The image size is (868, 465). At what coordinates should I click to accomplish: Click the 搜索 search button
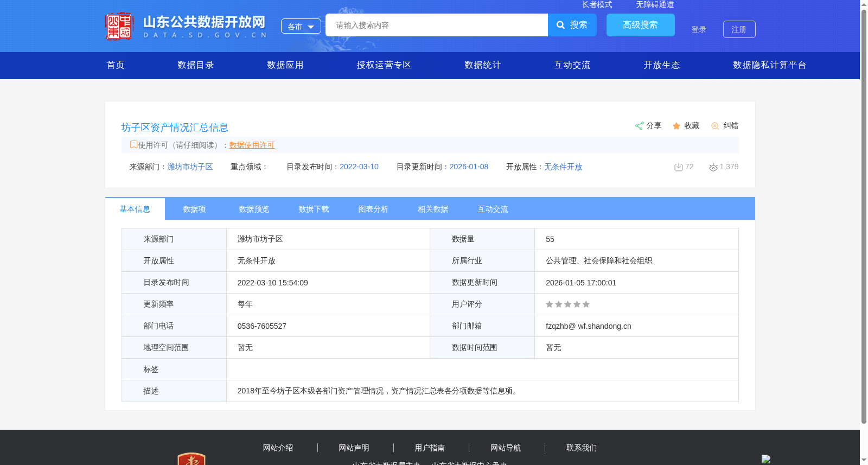click(572, 25)
